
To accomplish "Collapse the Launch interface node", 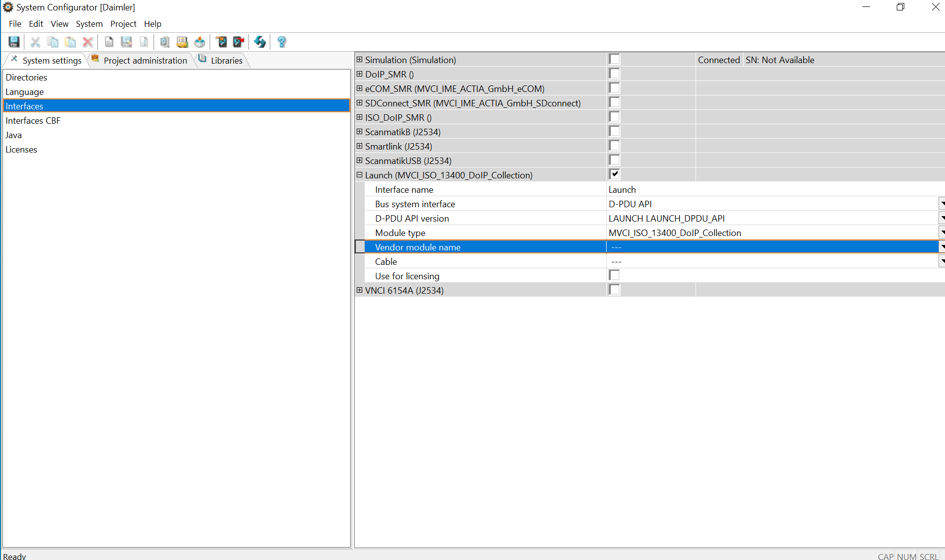I will coord(360,175).
